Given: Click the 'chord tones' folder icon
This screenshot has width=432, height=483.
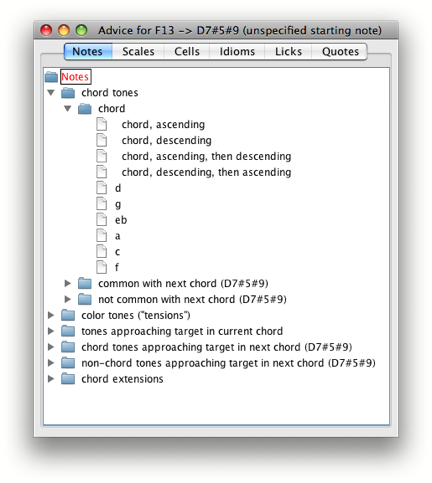Looking at the screenshot, I should (x=68, y=93).
